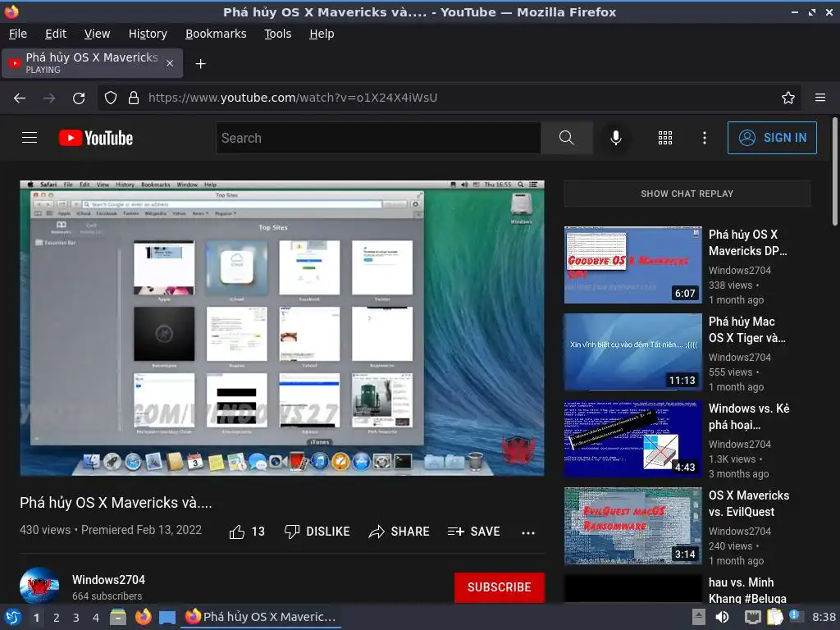
Task: Open the Phá hủy OS X Mavericks DP title
Action: tap(748, 243)
